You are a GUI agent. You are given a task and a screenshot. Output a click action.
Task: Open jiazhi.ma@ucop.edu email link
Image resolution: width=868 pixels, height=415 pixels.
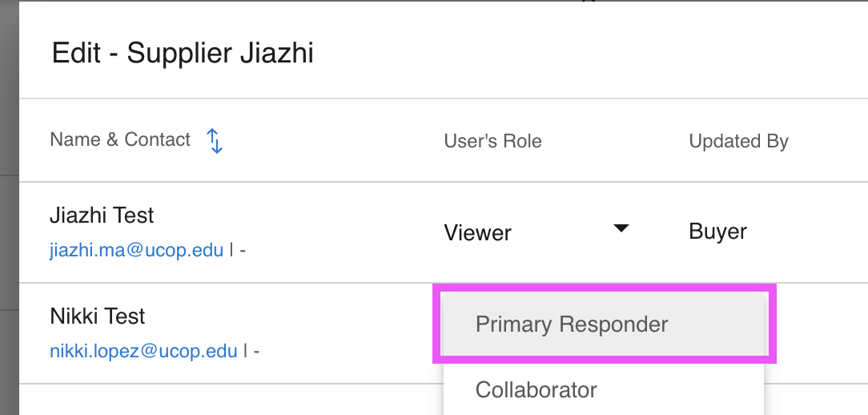pos(136,250)
